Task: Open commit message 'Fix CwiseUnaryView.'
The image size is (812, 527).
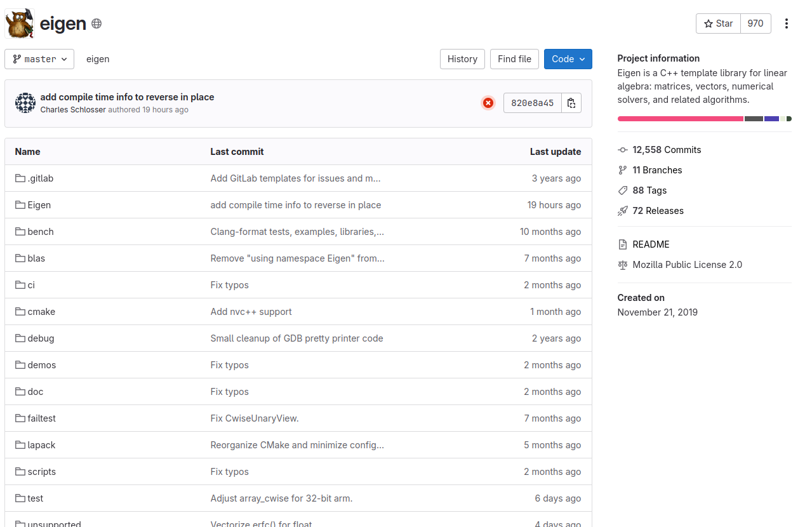Action: click(x=255, y=418)
